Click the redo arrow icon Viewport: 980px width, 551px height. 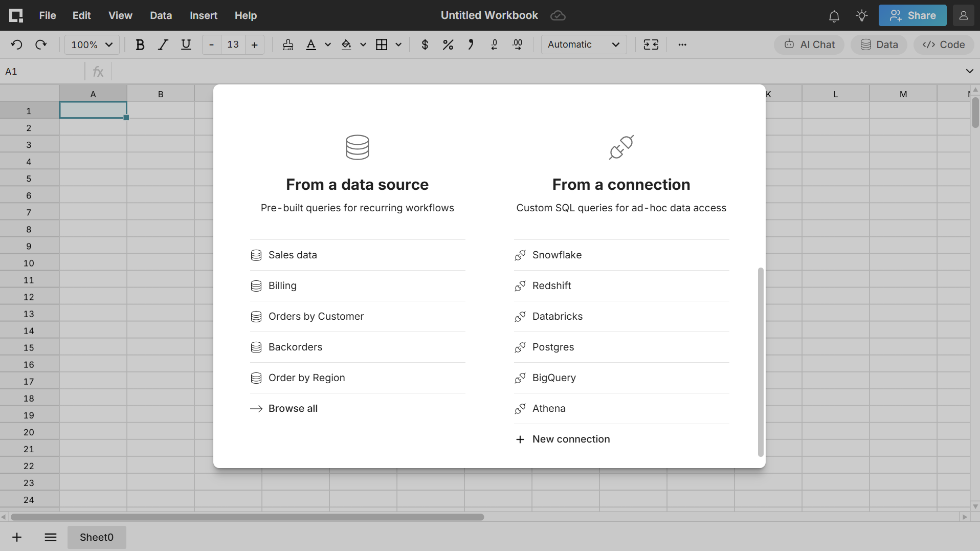tap(41, 45)
